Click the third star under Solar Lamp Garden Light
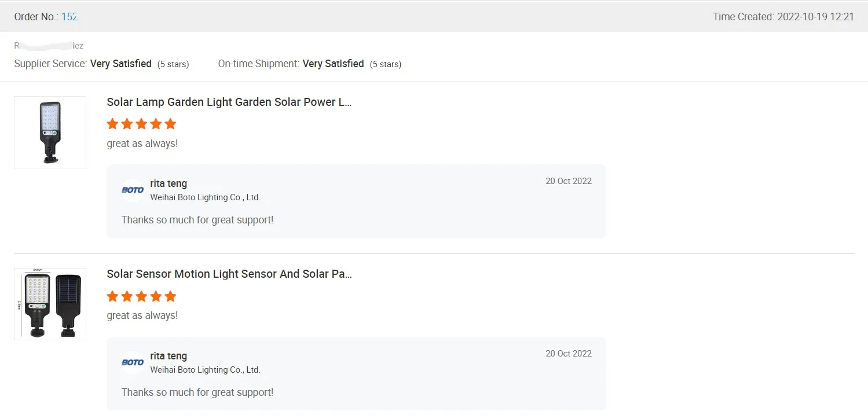This screenshot has width=868, height=419. tap(141, 124)
